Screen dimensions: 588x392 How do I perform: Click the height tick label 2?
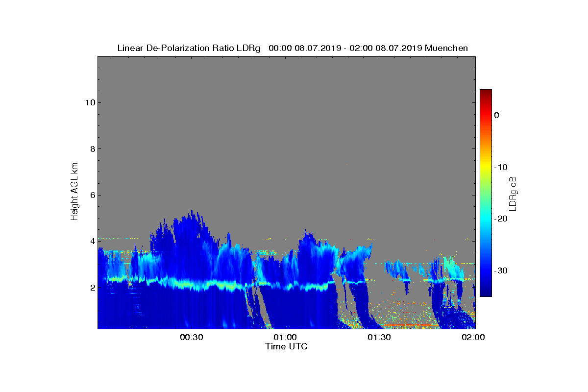click(x=92, y=287)
